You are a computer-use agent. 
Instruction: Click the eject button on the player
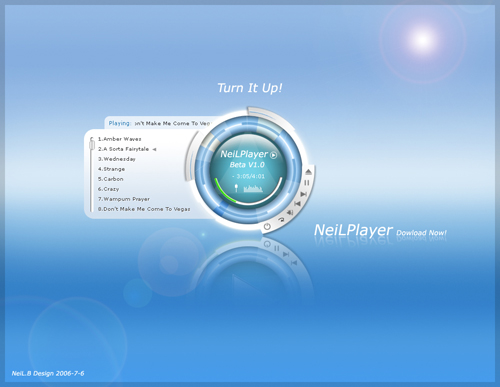click(x=308, y=172)
